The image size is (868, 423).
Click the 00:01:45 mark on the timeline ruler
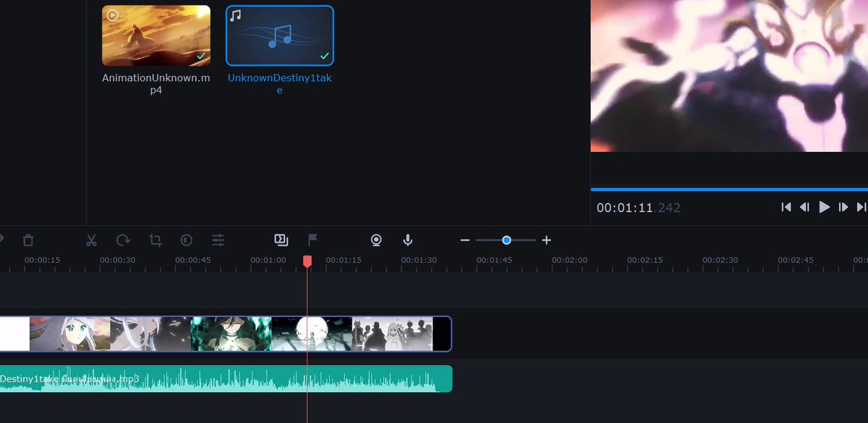(x=494, y=260)
